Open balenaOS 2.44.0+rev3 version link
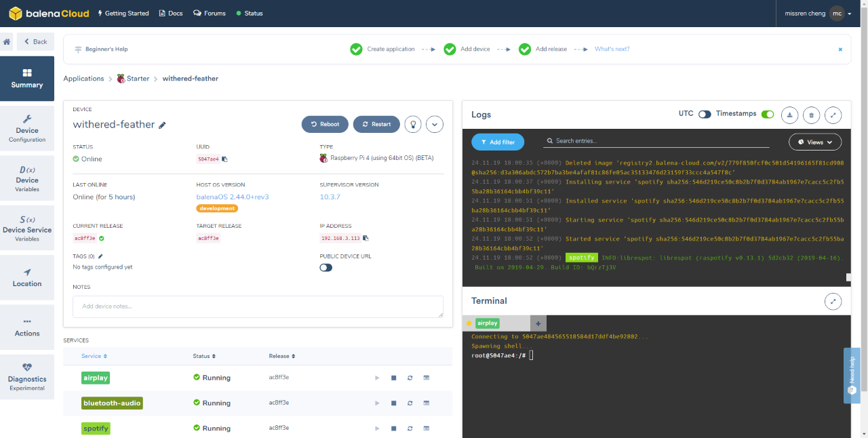Viewport: 868px width, 438px height. pos(233,197)
